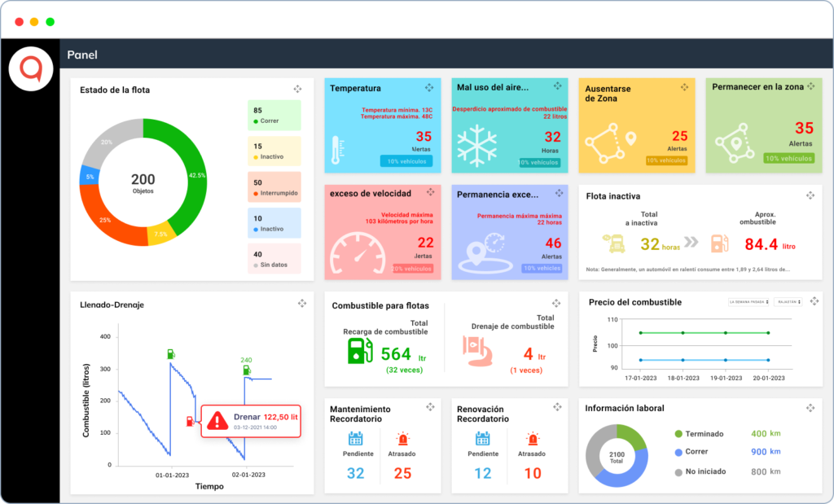Click the orange fuel pump icon in Flota inactiva
Screen dimensions: 834x504
click(719, 243)
